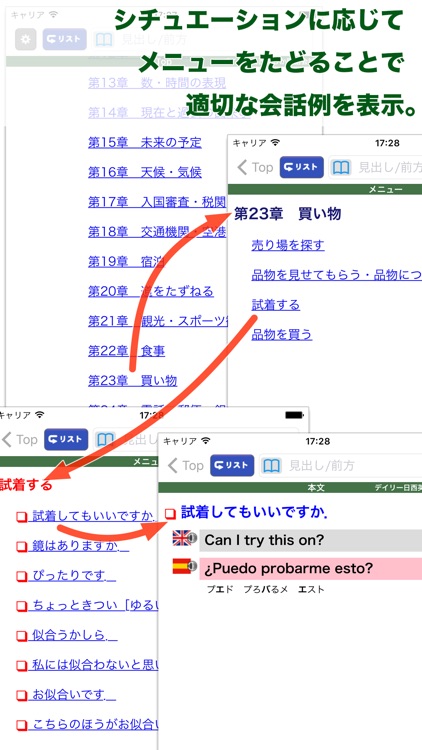Focus 見出し/前方 search field in Can I try this on screen
The height and width of the screenshot is (750, 422).
tap(340, 465)
